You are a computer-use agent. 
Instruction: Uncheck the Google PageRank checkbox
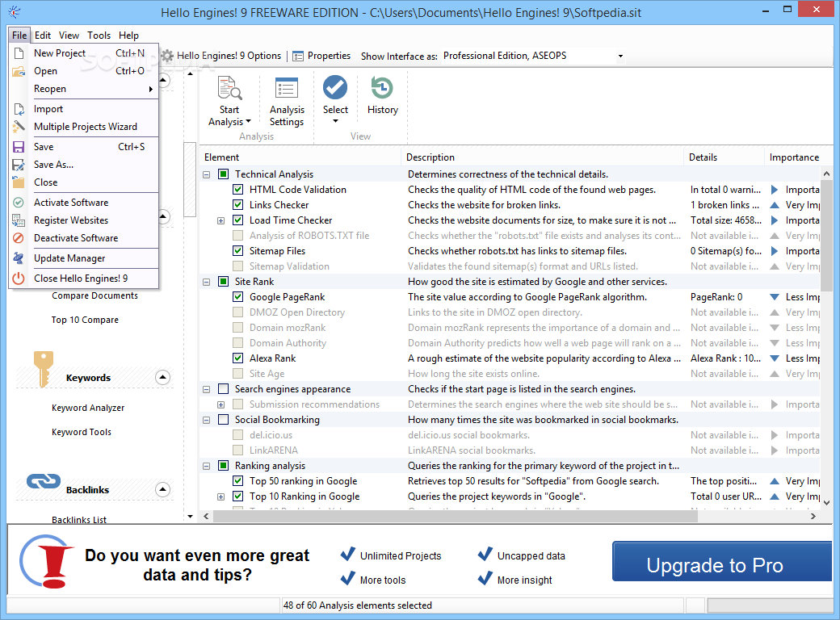pos(238,297)
